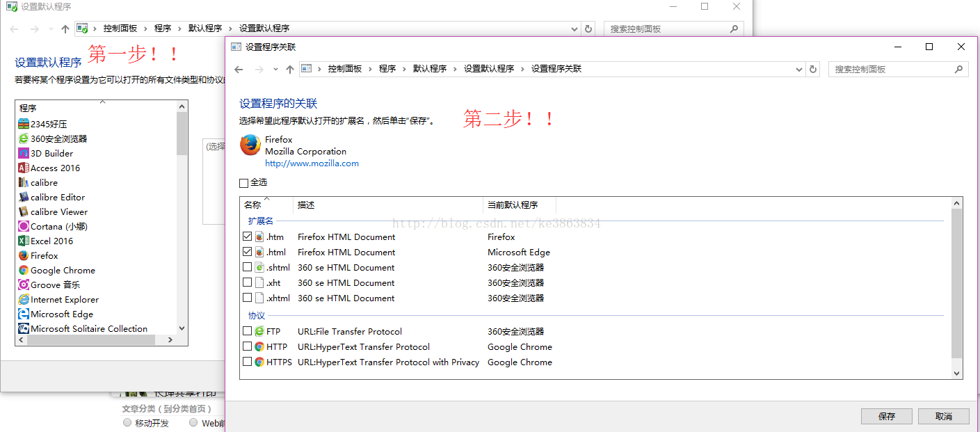Click the 360 icon on .shtml row
980x432 pixels.
(259, 267)
